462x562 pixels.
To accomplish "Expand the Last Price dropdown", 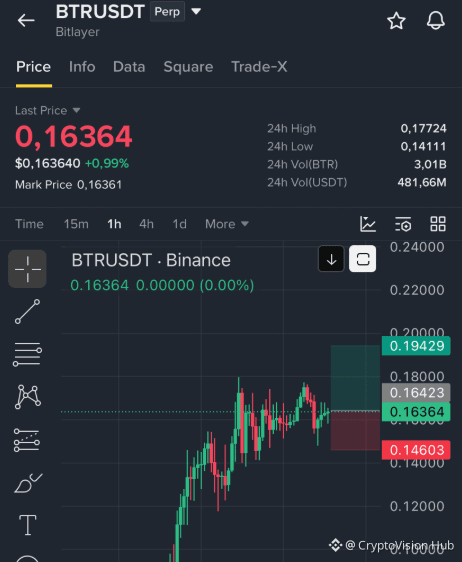I will [48, 110].
